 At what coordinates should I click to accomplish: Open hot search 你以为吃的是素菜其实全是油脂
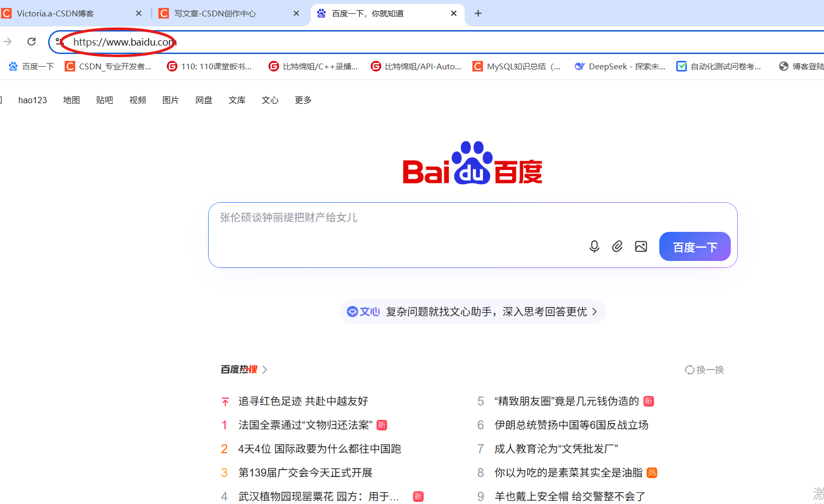[x=568, y=473]
